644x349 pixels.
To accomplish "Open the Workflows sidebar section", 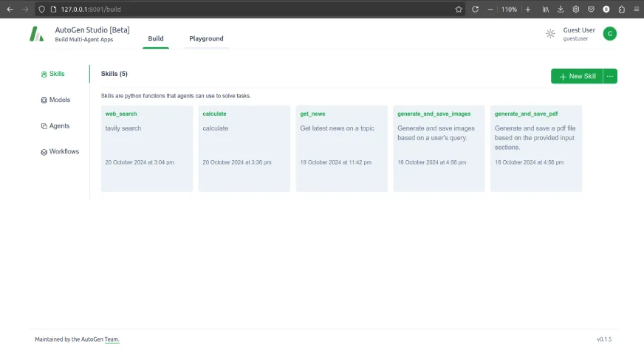I will pyautogui.click(x=60, y=152).
